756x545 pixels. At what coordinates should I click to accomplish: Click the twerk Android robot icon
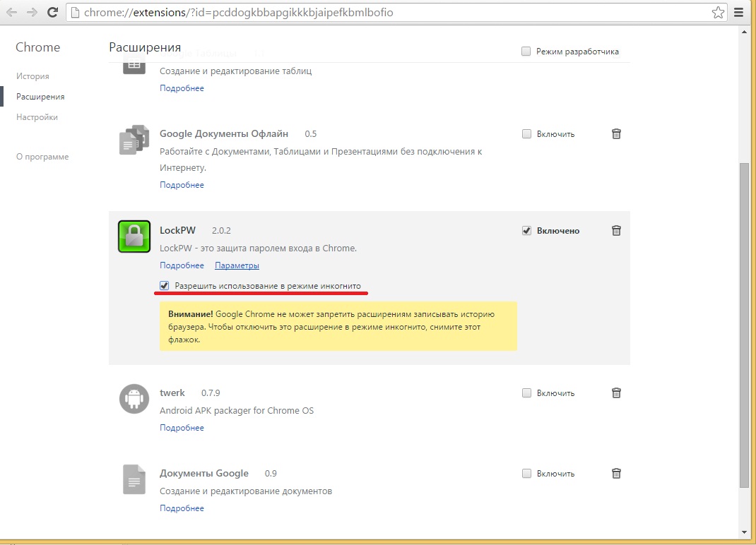[x=134, y=398]
